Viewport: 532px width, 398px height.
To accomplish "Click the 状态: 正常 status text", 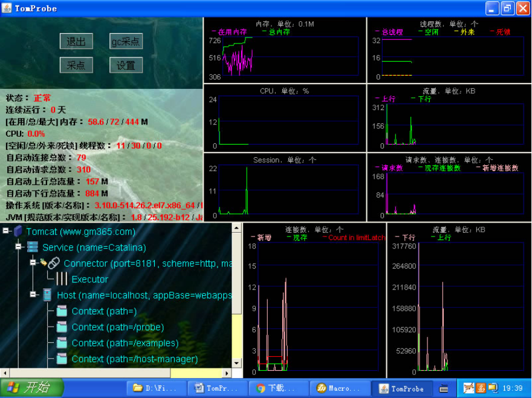I will tap(28, 98).
